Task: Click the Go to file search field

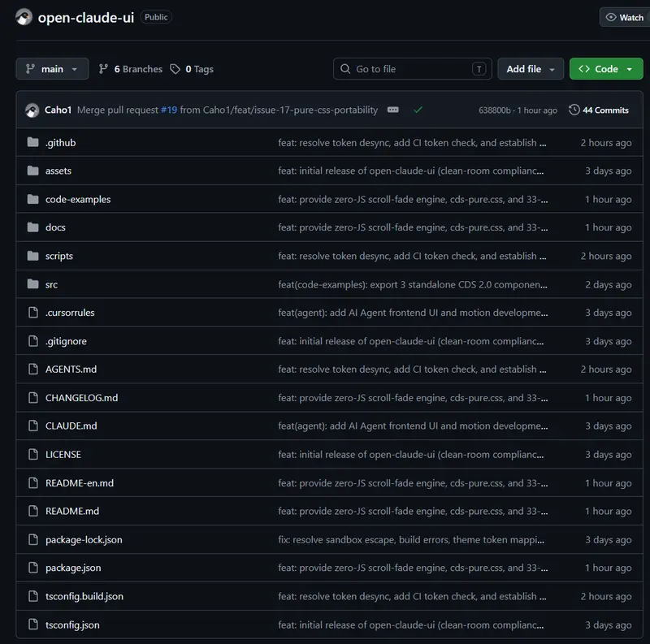Action: pos(413,69)
